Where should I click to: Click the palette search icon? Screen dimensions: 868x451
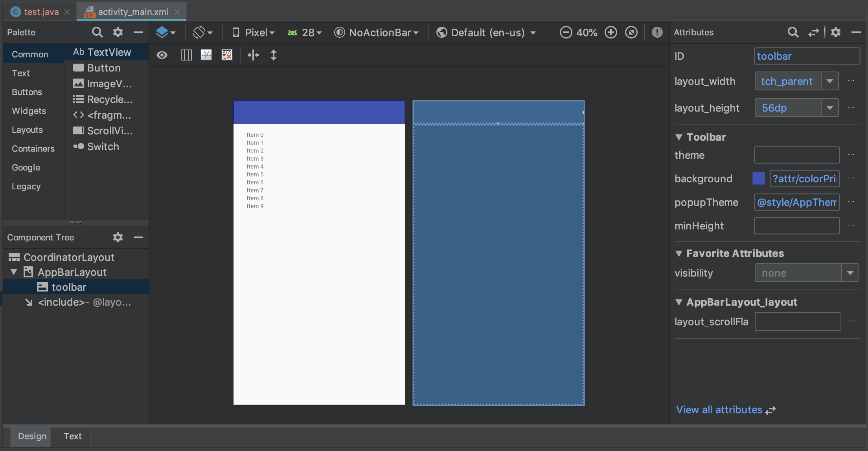97,32
